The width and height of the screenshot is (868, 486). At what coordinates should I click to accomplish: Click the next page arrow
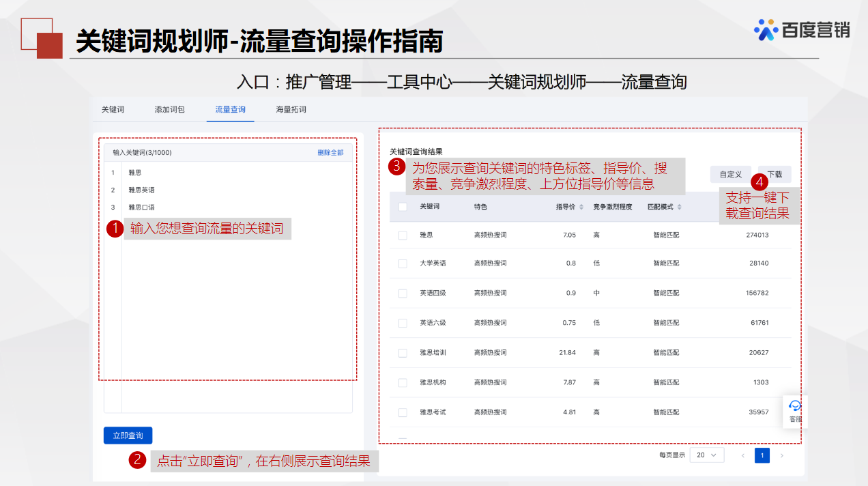coord(782,455)
